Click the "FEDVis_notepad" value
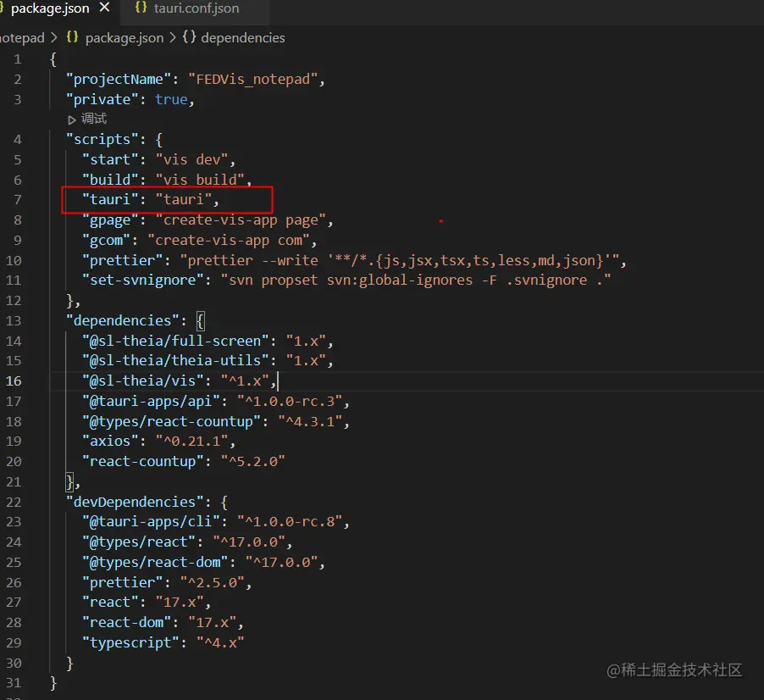The width and height of the screenshot is (764, 700). [x=253, y=80]
